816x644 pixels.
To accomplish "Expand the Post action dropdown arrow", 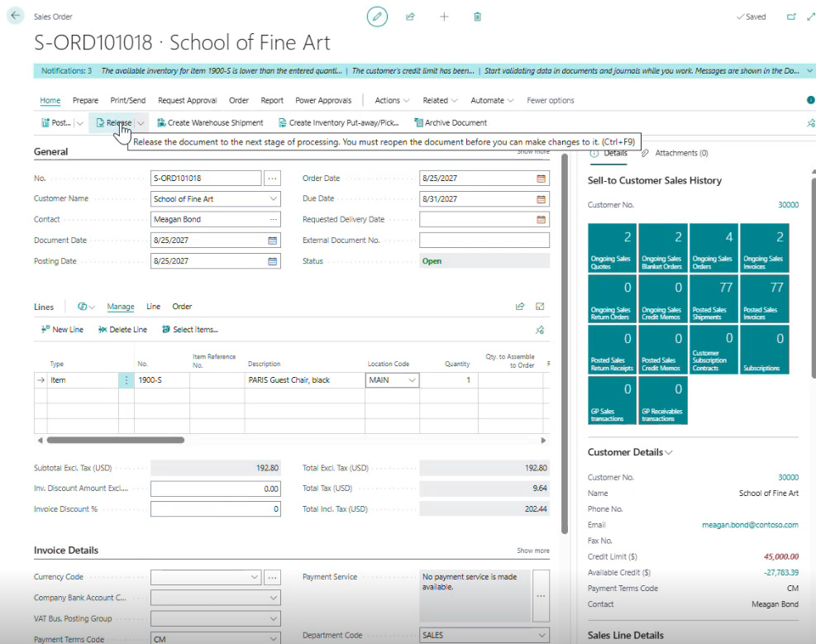I will (79, 123).
